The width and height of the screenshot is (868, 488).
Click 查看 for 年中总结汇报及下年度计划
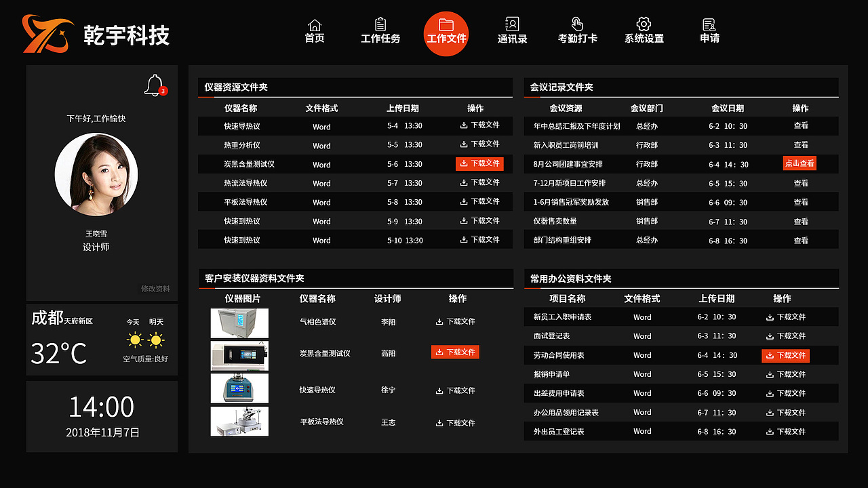point(801,126)
